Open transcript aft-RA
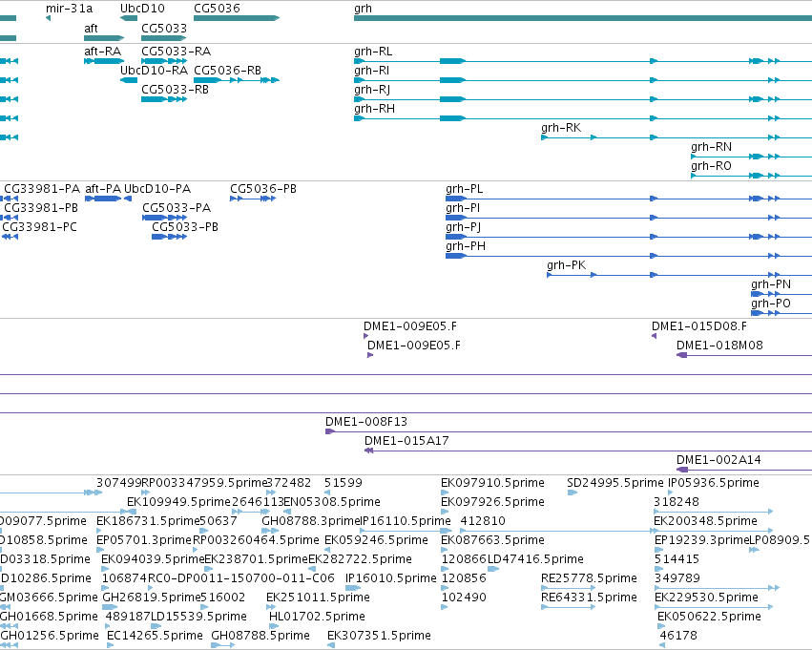This screenshot has width=812, height=650. (x=102, y=52)
